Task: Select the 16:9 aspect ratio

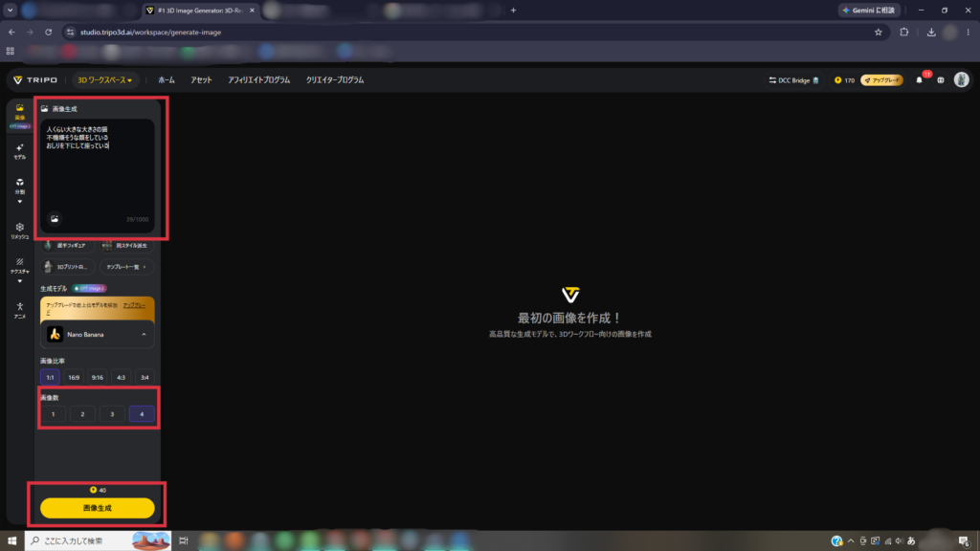Action: (74, 377)
